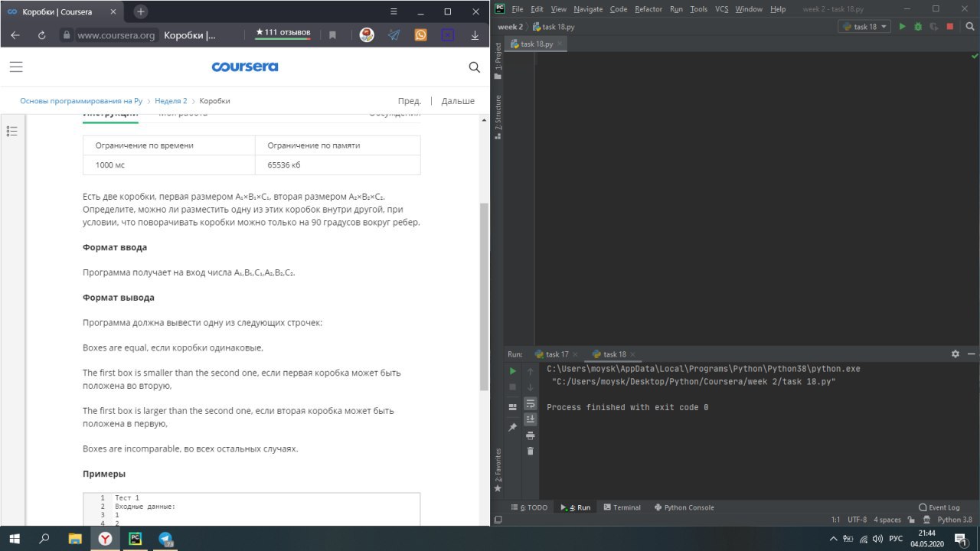Toggle scroll to end in Run console
This screenshot has height=551, width=980.
pos(531,419)
